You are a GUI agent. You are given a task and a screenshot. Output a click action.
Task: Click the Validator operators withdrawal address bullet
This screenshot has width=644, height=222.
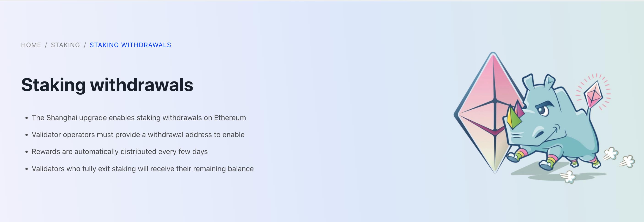tap(138, 135)
